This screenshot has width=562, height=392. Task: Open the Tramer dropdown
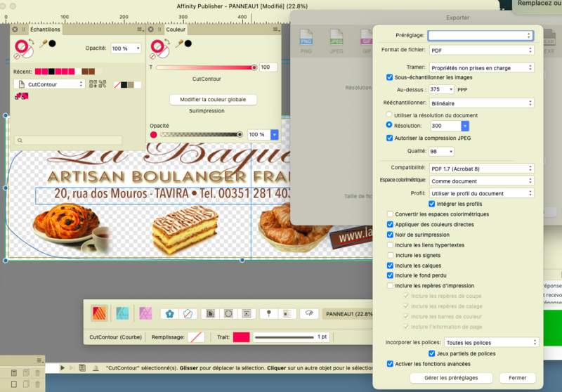[482, 67]
